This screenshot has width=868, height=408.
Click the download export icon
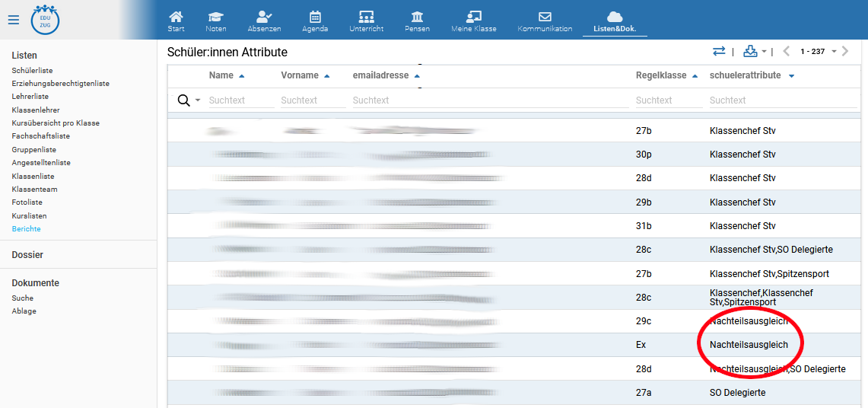click(x=750, y=51)
